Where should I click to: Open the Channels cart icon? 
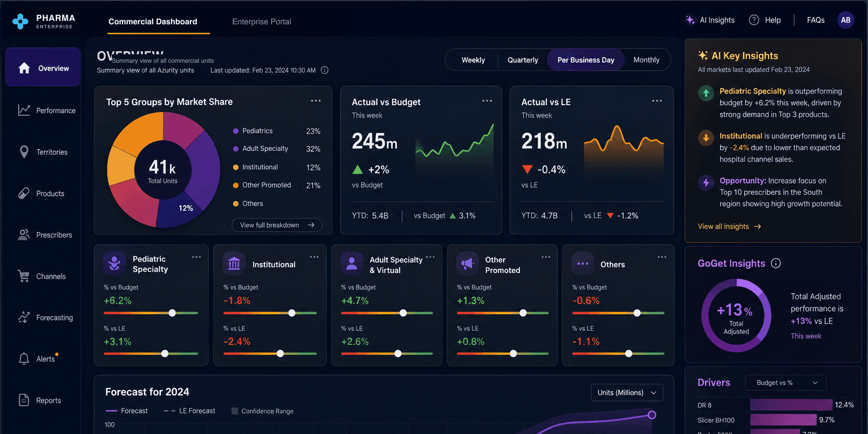pos(24,276)
